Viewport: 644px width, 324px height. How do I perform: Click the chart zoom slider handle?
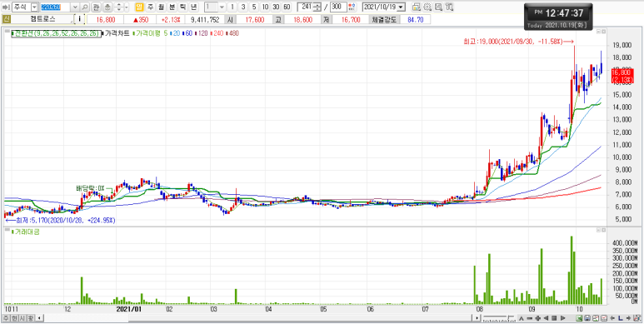tap(508, 317)
